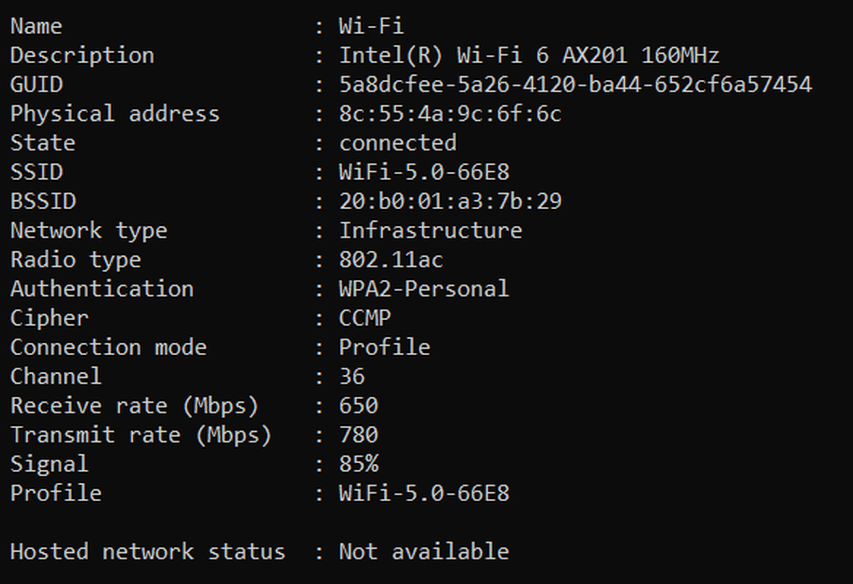This screenshot has height=584, width=853.
Task: Click the Receive rate value 650
Action: pyautogui.click(x=358, y=406)
